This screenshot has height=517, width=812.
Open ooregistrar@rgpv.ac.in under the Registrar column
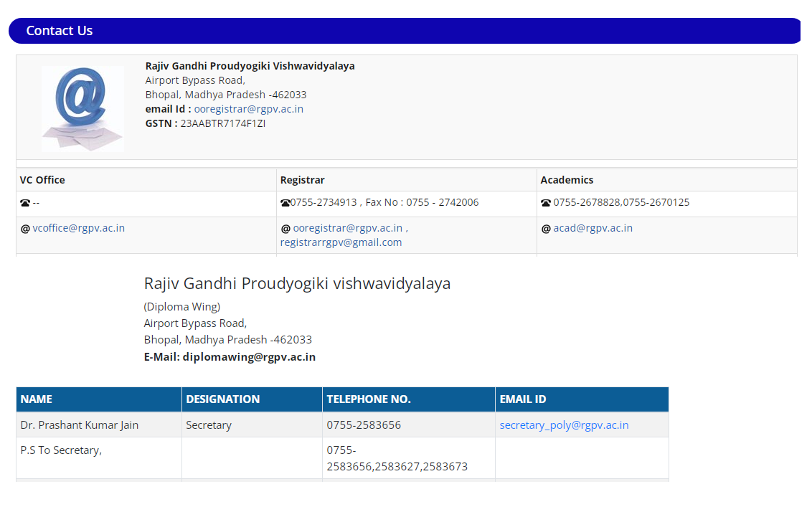click(x=347, y=228)
